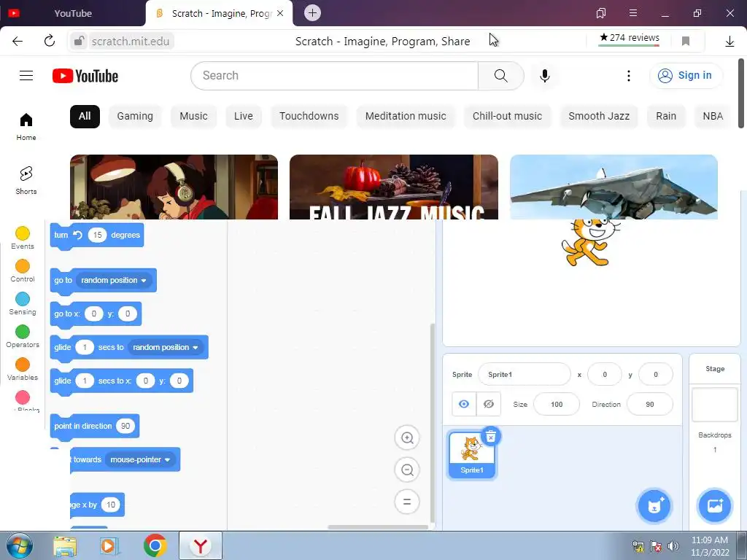Zoom out the Scratch code workspace
This screenshot has height=560, width=747.
pos(407,470)
